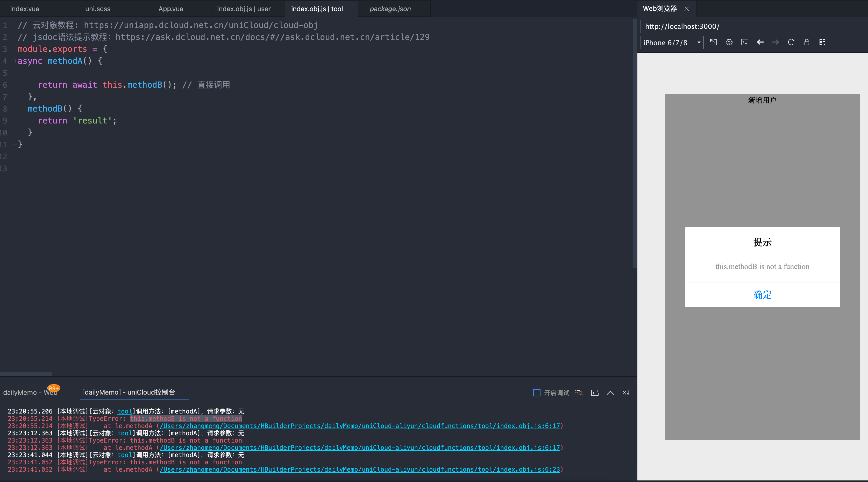Collapse the methodA code fold marker
868x482 pixels.
pyautogui.click(x=13, y=61)
